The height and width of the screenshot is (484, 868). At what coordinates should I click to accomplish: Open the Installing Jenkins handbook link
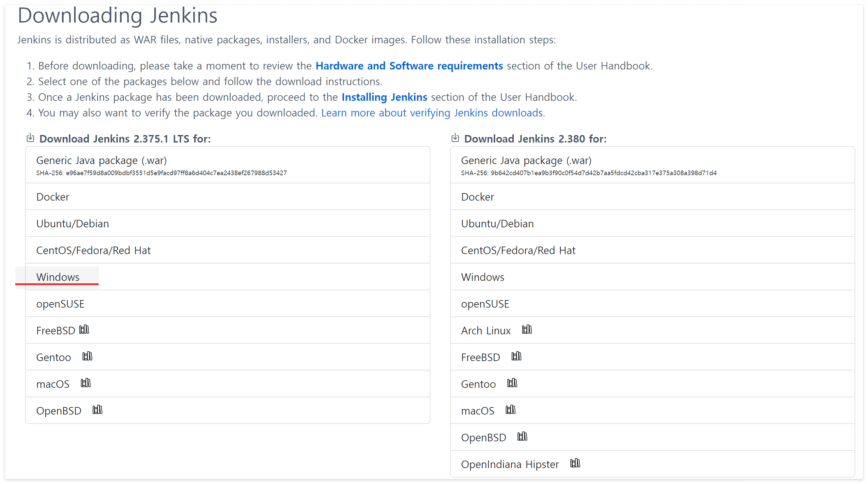pos(384,97)
